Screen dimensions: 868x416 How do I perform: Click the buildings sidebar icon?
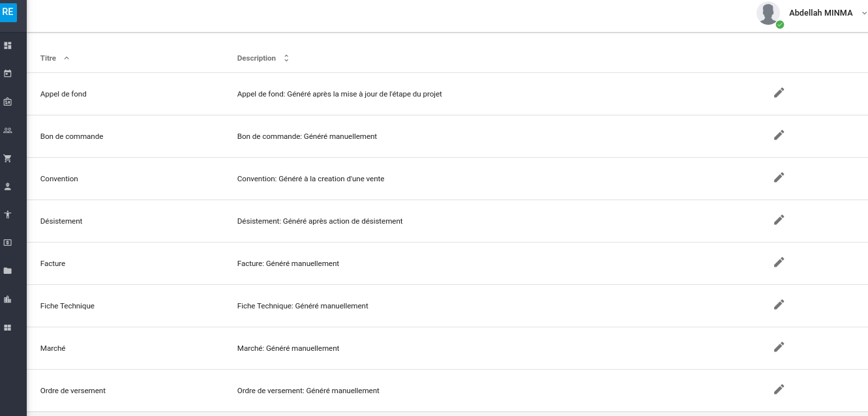(x=8, y=299)
